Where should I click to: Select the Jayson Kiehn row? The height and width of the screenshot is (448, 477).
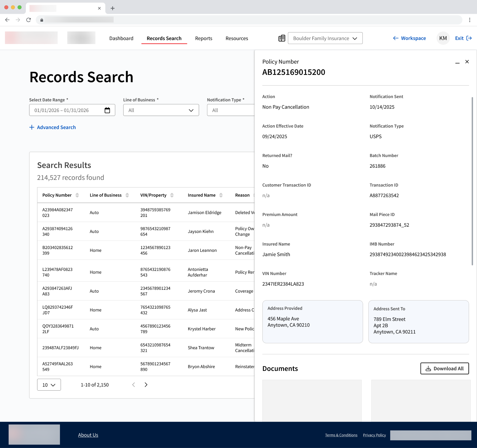[x=146, y=231]
